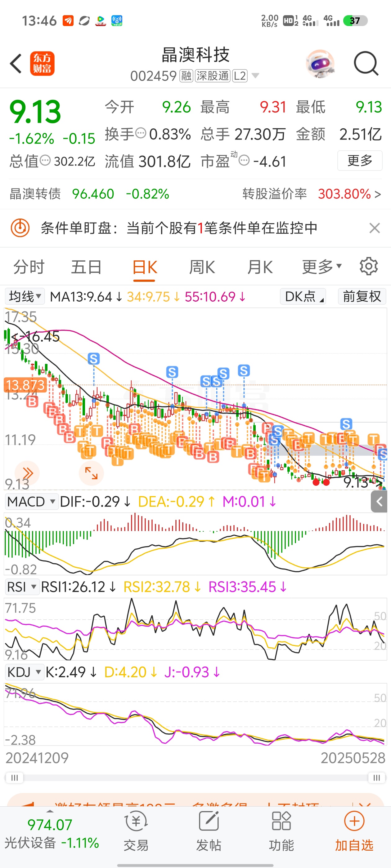Tap the 20241209 start date label
The image size is (391, 868).
tap(37, 758)
